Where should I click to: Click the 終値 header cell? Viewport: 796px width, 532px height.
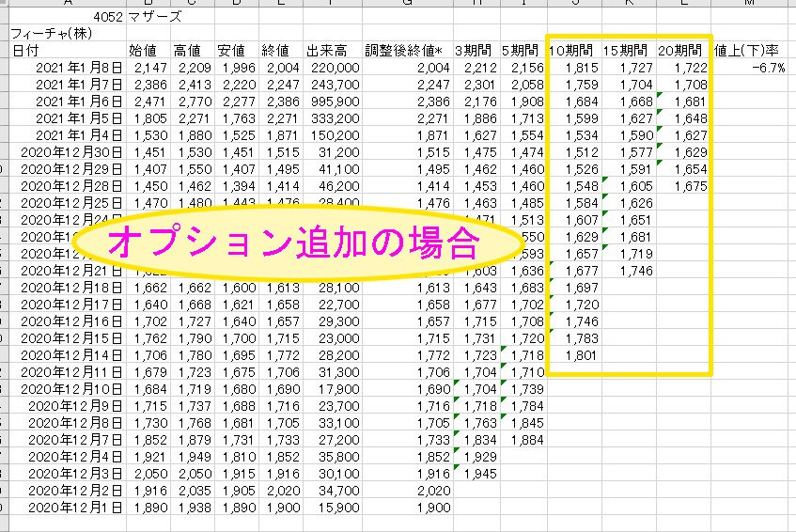tap(281, 50)
